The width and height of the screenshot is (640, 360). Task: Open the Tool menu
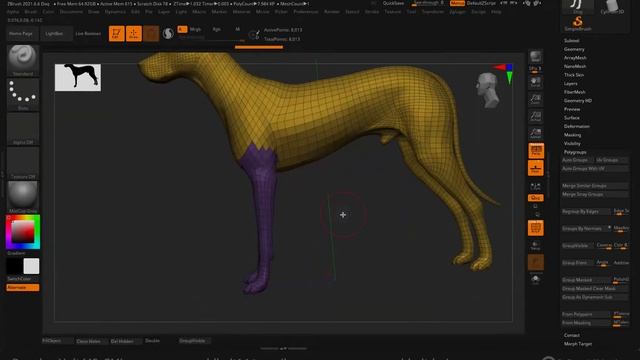tap(411, 12)
